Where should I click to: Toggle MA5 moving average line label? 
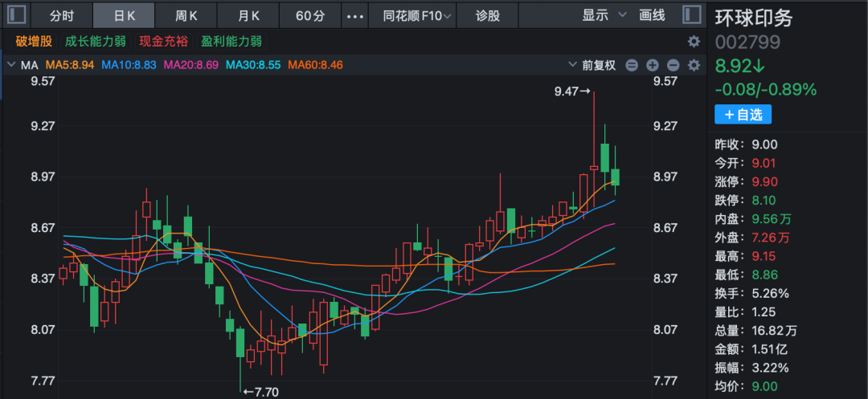click(70, 65)
